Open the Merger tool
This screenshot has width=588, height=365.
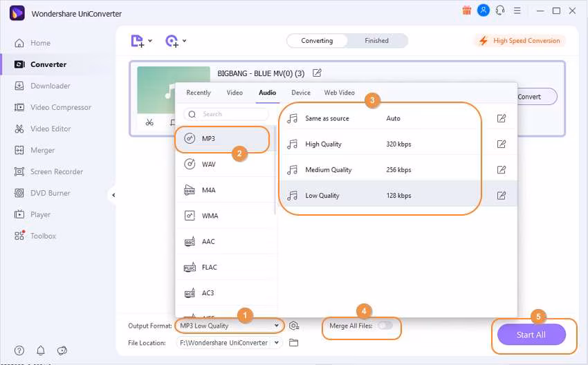click(34, 150)
